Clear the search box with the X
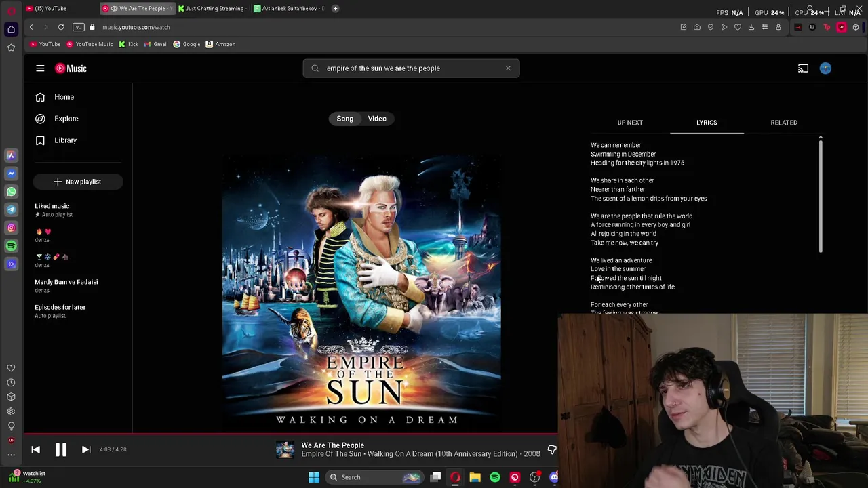Viewport: 868px width, 488px height. tap(508, 68)
